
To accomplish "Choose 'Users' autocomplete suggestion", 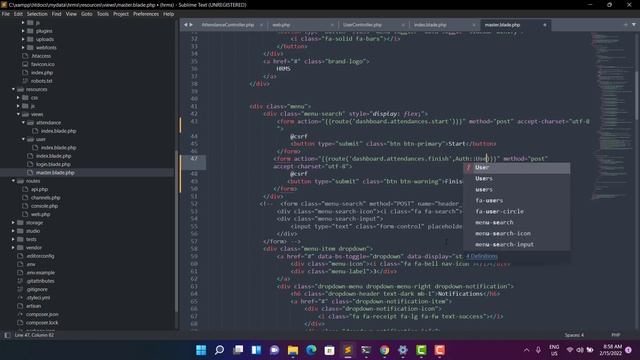I will (x=516, y=179).
